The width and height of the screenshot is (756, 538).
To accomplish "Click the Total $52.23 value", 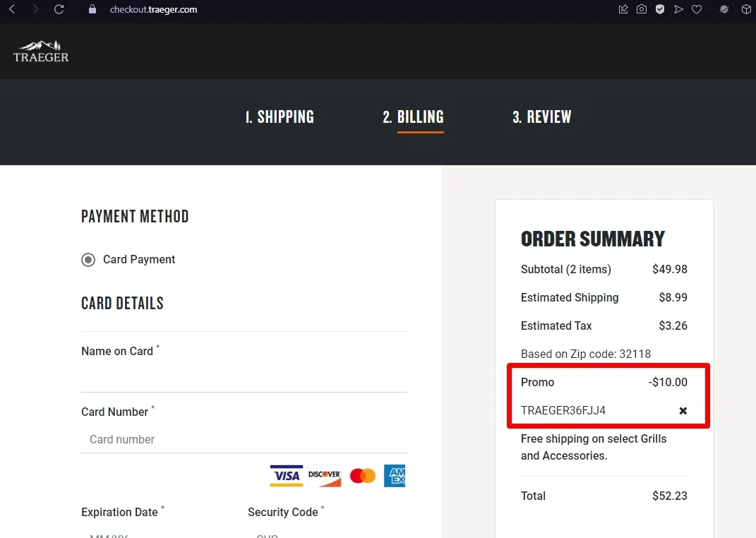I will pos(670,496).
